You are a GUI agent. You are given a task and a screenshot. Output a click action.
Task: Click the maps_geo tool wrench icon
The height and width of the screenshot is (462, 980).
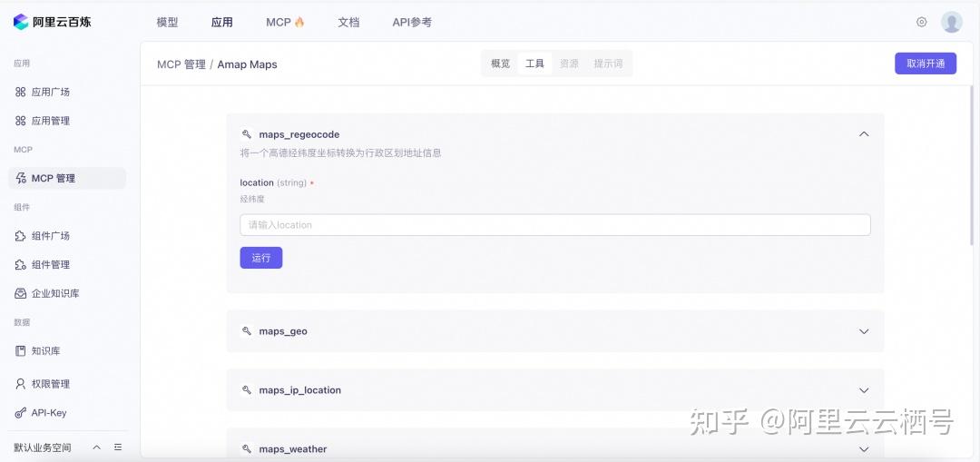tap(246, 331)
